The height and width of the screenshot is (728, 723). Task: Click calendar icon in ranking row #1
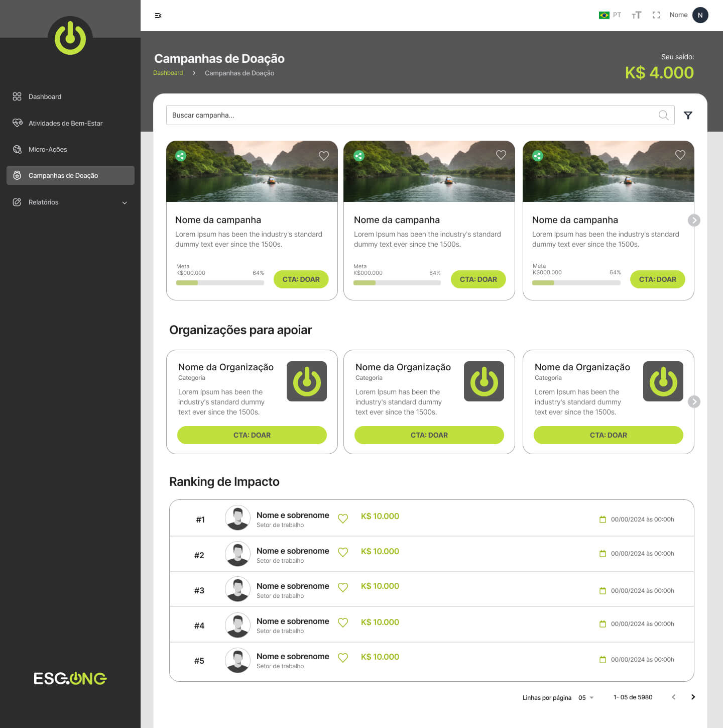coord(602,519)
